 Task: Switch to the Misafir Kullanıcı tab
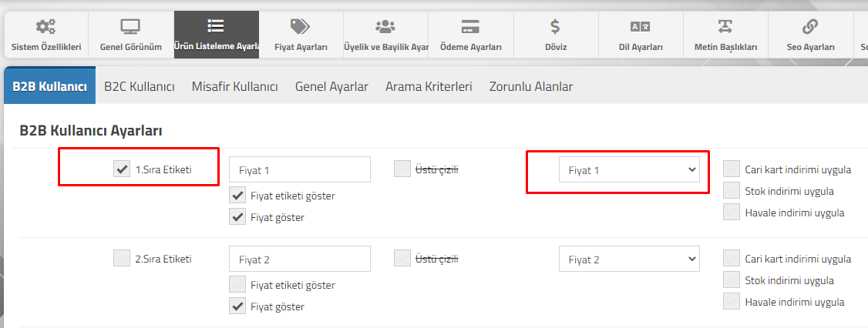point(234,87)
